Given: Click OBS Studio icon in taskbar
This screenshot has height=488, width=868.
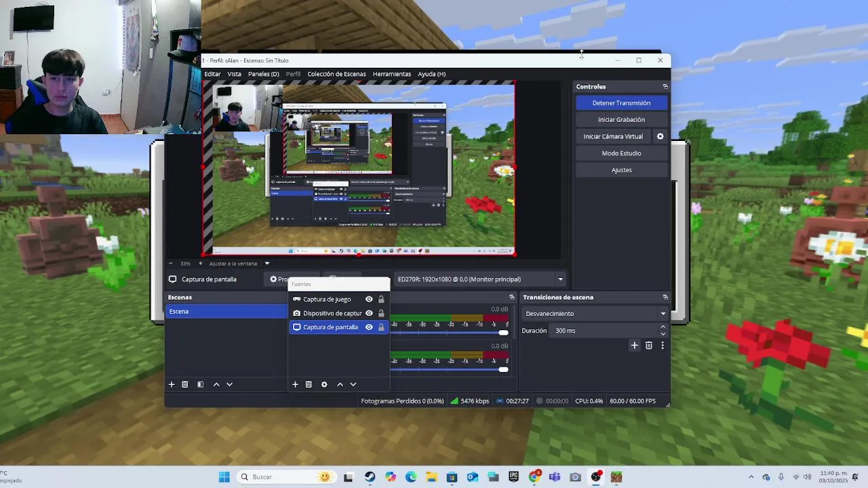Looking at the screenshot, I should pyautogui.click(x=596, y=477).
